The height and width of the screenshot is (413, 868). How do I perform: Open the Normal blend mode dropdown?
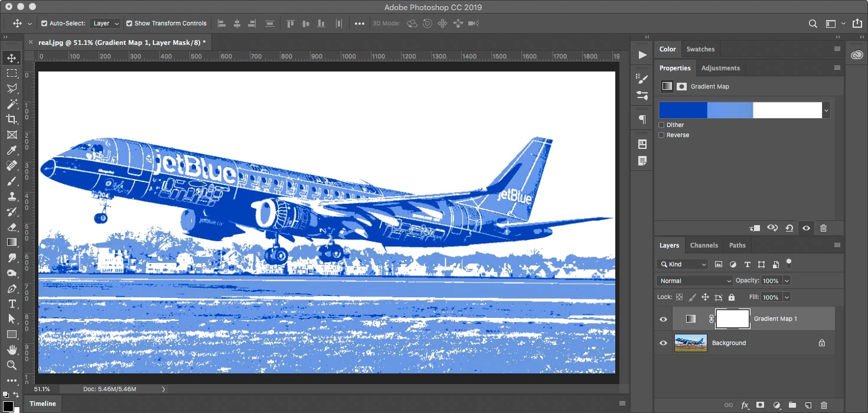pos(694,281)
